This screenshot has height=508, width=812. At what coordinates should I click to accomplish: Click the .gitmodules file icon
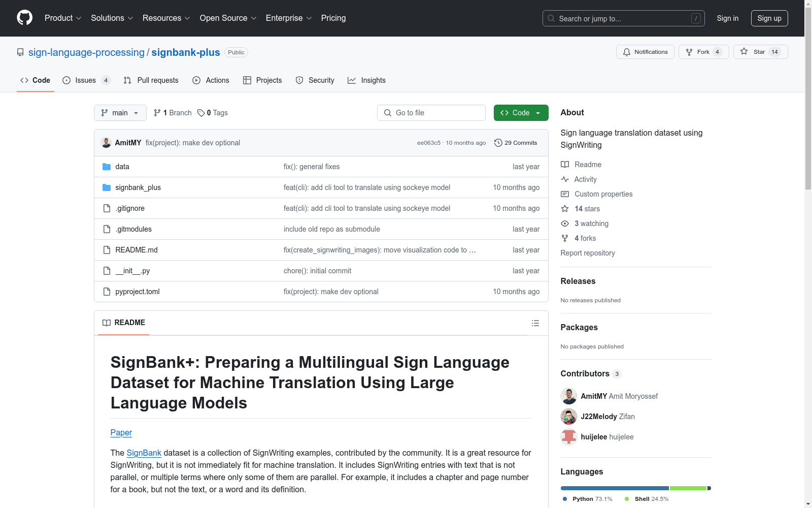[x=107, y=229]
